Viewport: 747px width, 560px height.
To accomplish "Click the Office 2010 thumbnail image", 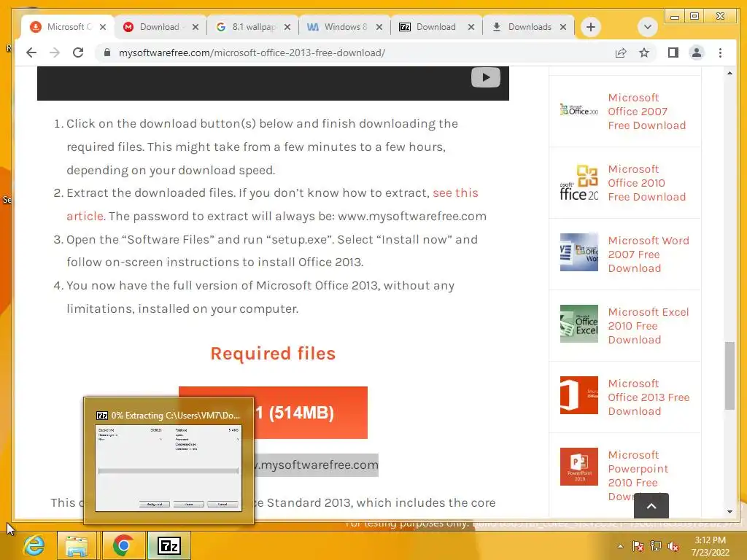I will pos(578,182).
